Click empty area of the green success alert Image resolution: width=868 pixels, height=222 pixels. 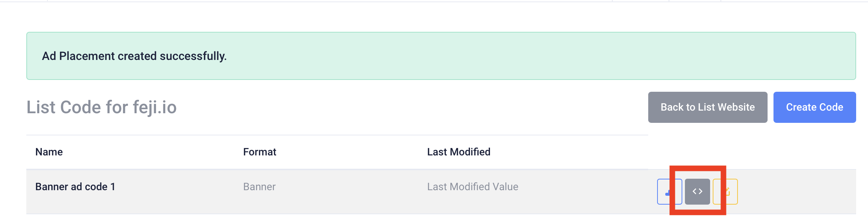click(x=519, y=56)
